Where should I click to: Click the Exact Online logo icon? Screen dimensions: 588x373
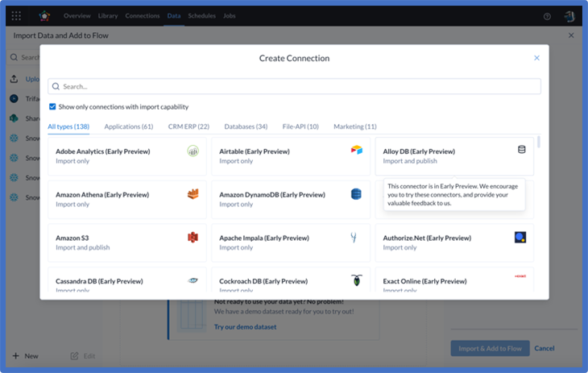coord(520,276)
